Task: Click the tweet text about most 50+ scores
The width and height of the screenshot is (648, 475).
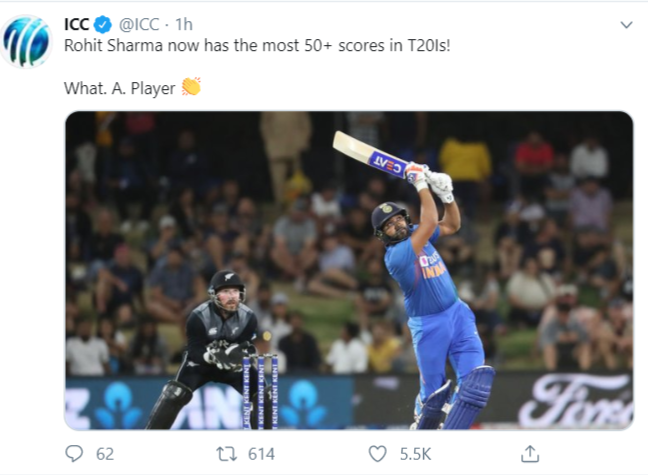Action: [x=257, y=45]
